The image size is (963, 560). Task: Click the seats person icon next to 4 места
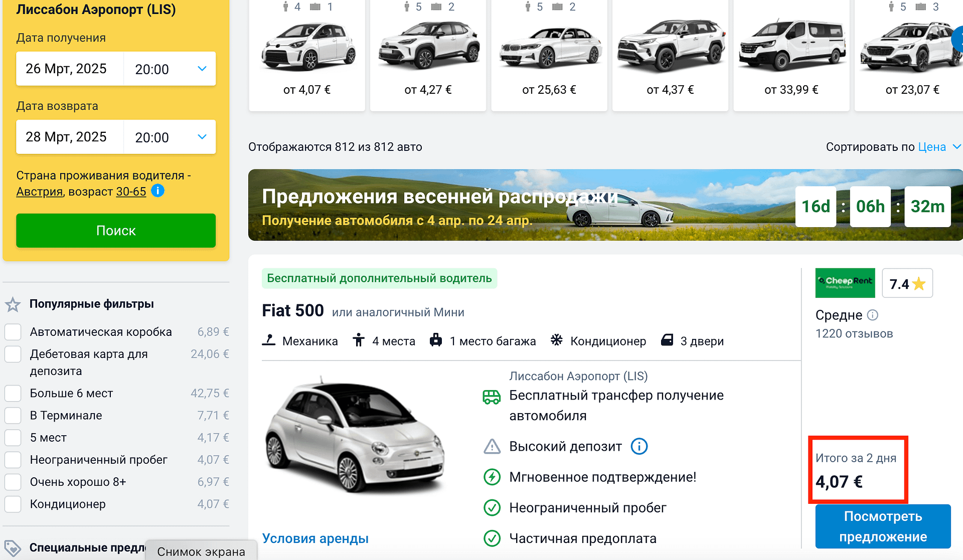(x=359, y=340)
